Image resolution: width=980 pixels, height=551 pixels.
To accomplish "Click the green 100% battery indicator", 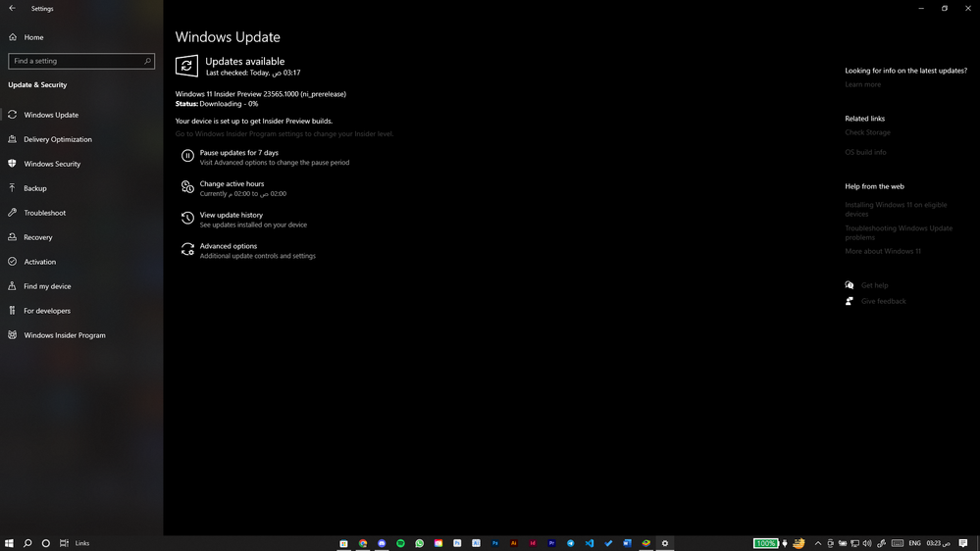I will [765, 543].
